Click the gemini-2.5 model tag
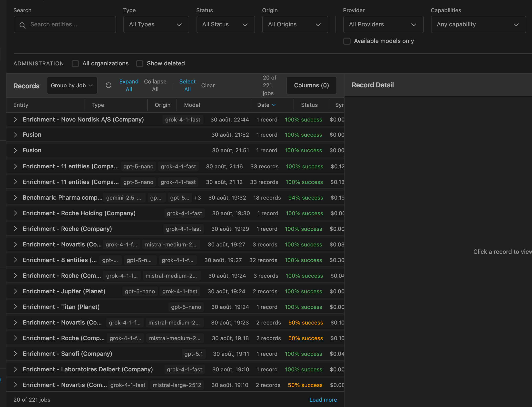 [124, 198]
